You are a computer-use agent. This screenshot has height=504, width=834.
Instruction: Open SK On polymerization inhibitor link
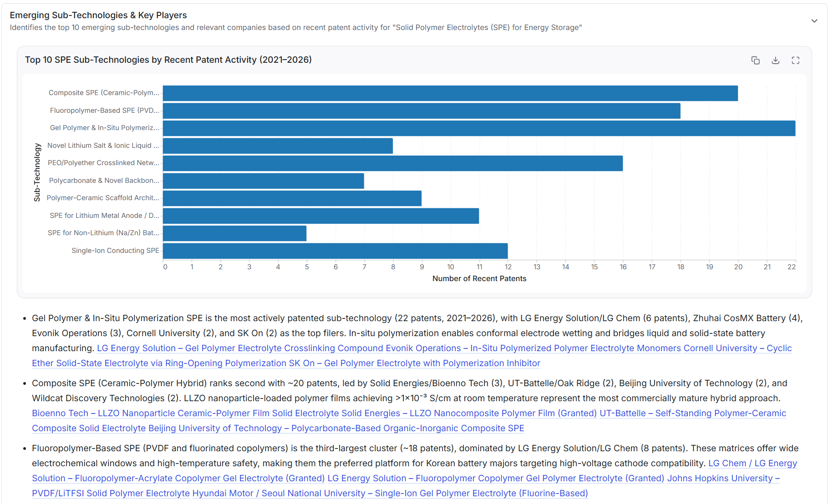point(414,363)
